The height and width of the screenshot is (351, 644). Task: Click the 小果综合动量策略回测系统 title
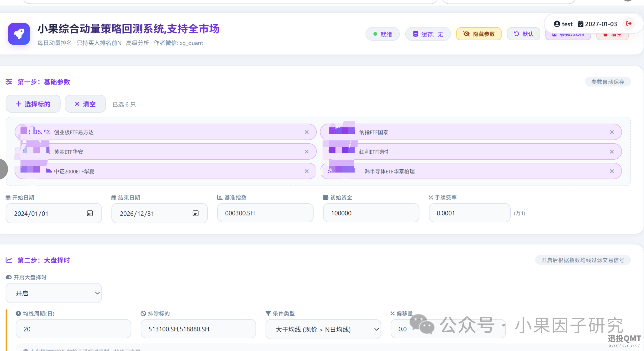[x=129, y=29]
